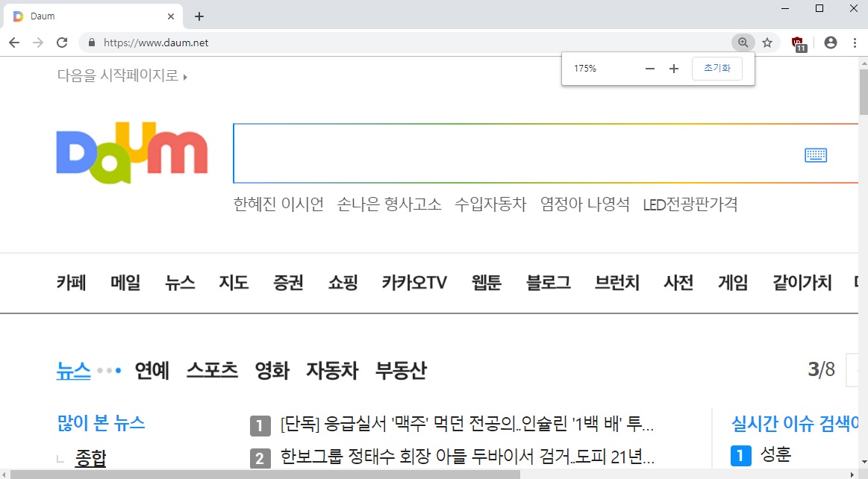Click the forward navigation arrow
The width and height of the screenshot is (868, 479).
[x=38, y=43]
